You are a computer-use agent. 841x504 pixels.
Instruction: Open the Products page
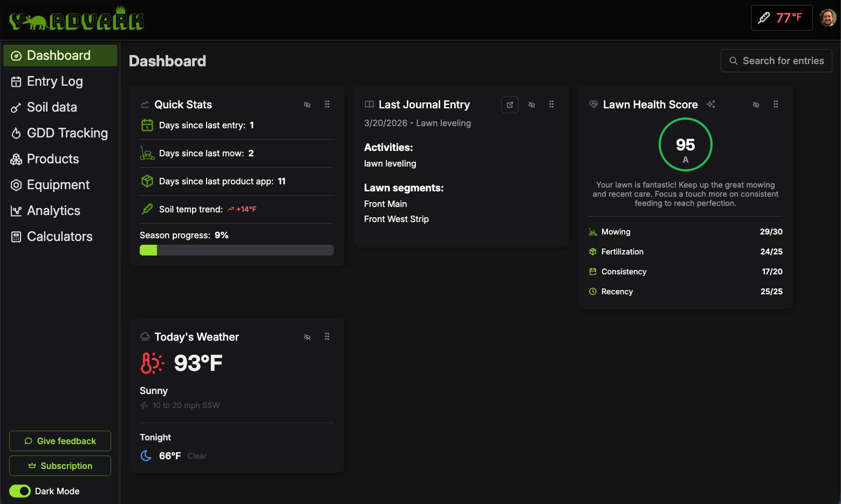pos(52,158)
